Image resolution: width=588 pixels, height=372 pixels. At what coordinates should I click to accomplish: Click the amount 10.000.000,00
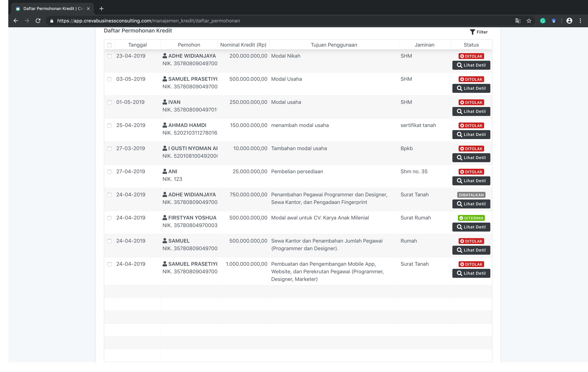250,149
